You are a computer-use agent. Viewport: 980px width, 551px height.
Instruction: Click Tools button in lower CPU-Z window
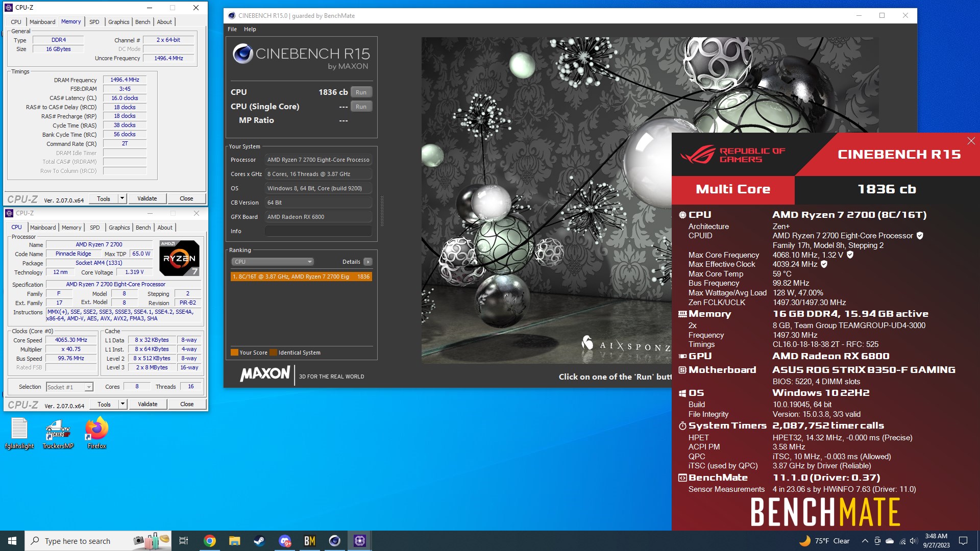104,404
